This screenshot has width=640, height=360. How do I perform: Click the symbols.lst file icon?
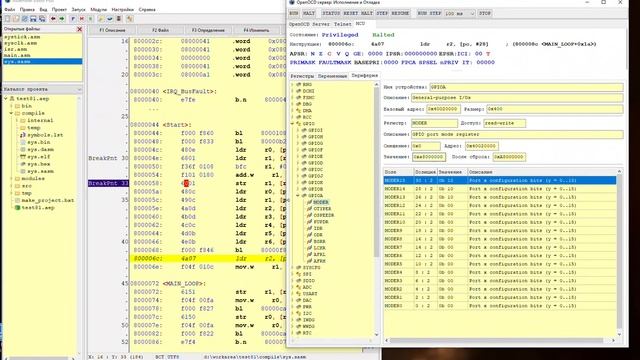[x=23, y=135]
